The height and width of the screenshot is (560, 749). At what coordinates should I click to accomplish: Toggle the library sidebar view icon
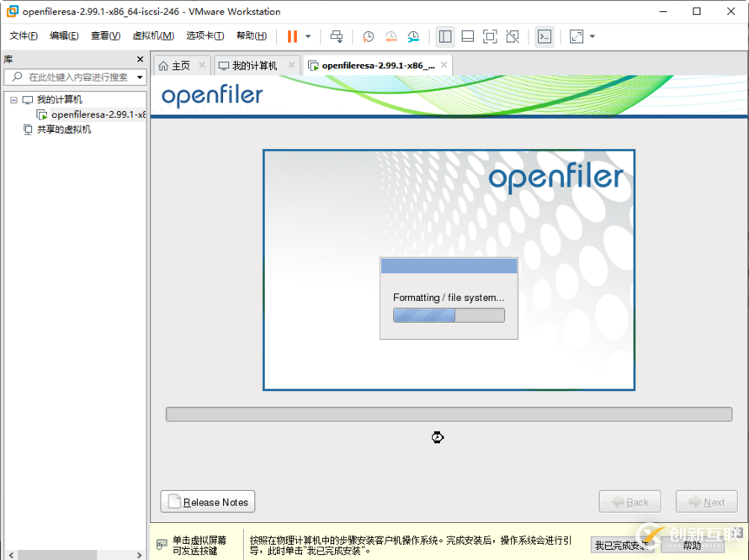click(x=445, y=36)
